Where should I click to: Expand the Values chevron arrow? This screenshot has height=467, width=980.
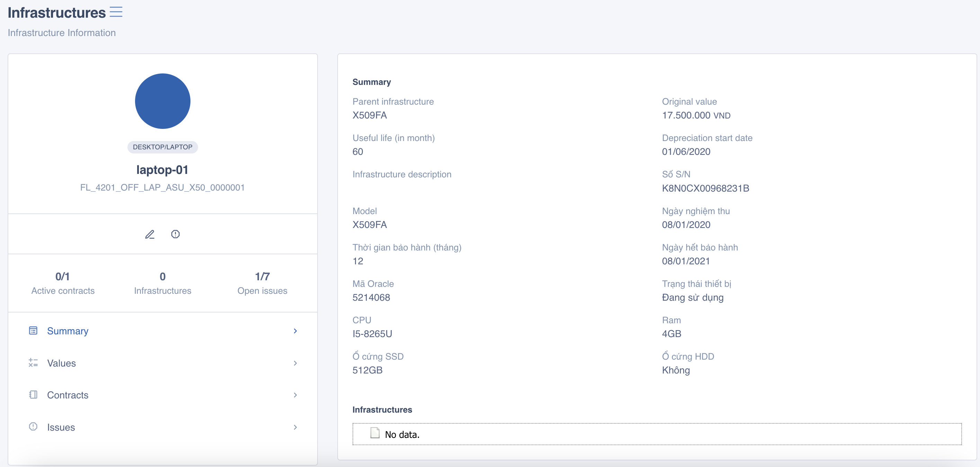pos(295,363)
